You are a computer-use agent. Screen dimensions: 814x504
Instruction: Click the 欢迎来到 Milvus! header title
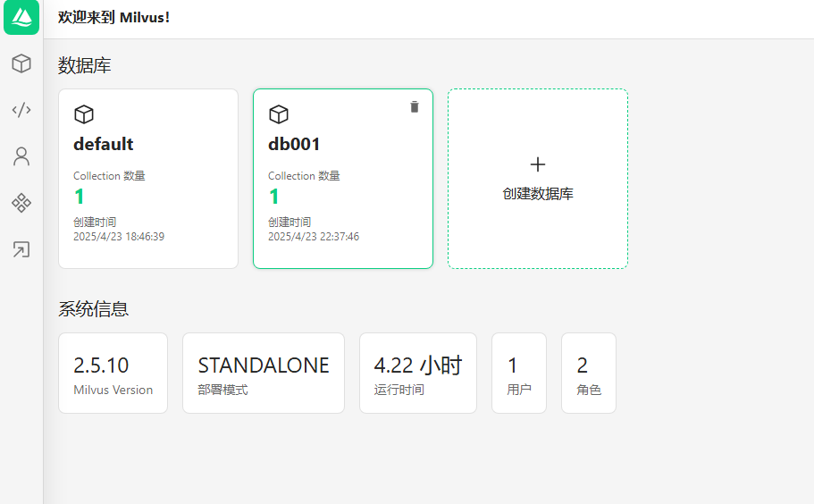point(113,17)
